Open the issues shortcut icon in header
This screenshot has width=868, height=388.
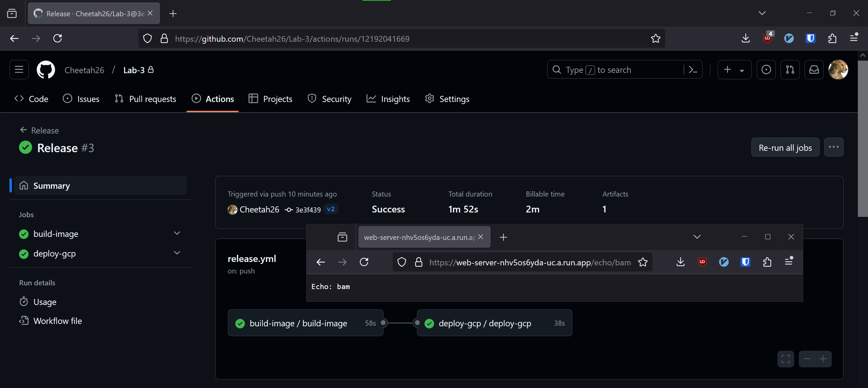coord(766,70)
